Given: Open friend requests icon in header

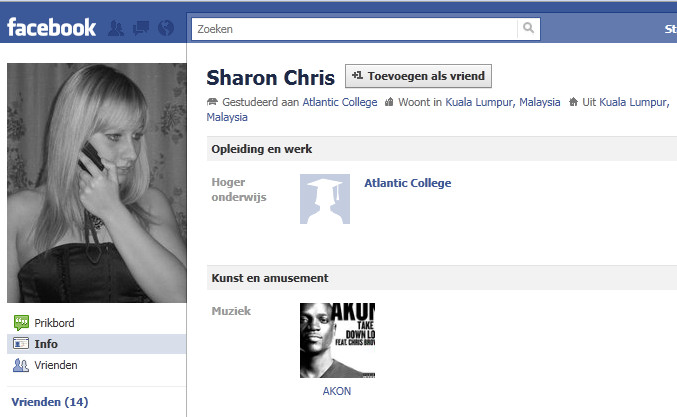Looking at the screenshot, I should tap(115, 28).
